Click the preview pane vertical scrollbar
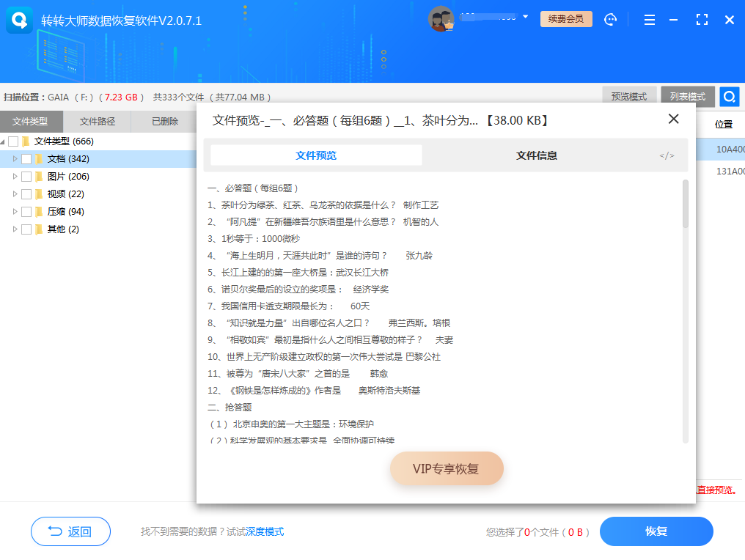Viewport: 745px width, 560px height. (x=686, y=205)
